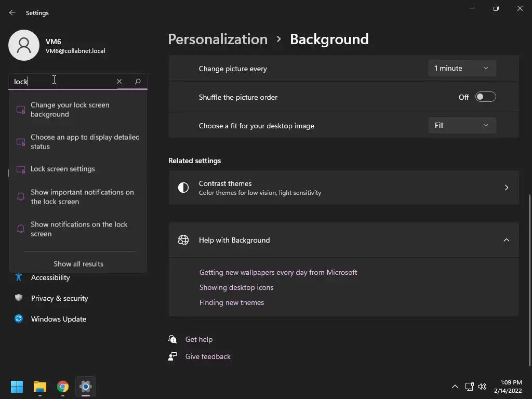Open the 1 minute interval dropdown

coord(462,68)
